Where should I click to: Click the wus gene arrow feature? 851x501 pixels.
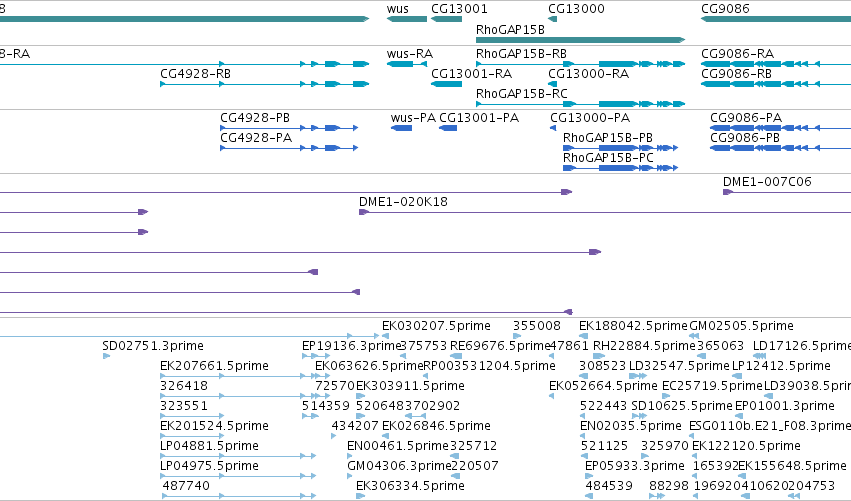tap(407, 19)
